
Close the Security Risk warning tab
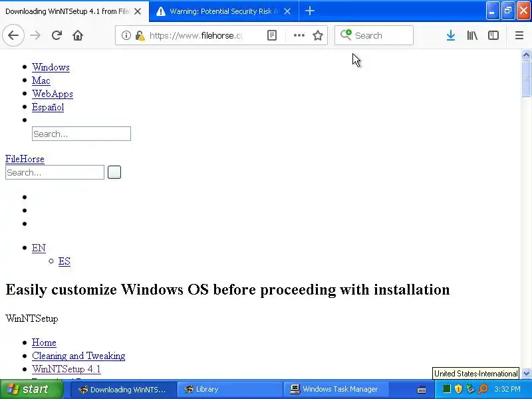coord(287,11)
